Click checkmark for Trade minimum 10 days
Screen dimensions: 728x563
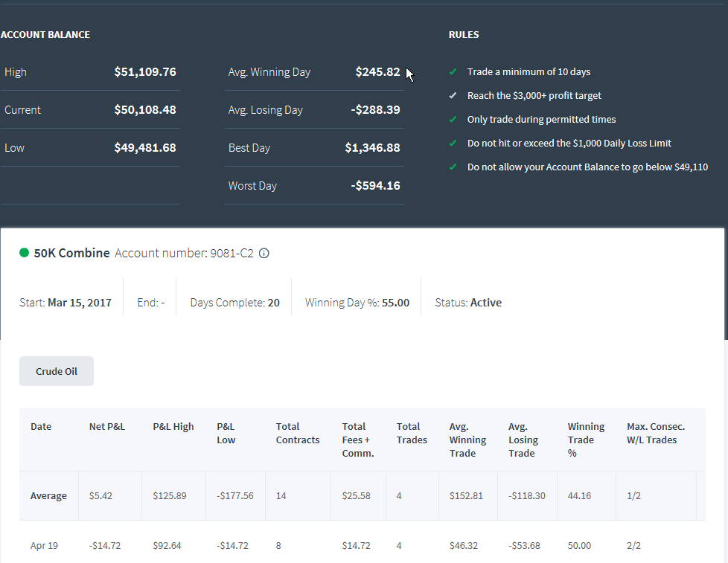pos(453,71)
